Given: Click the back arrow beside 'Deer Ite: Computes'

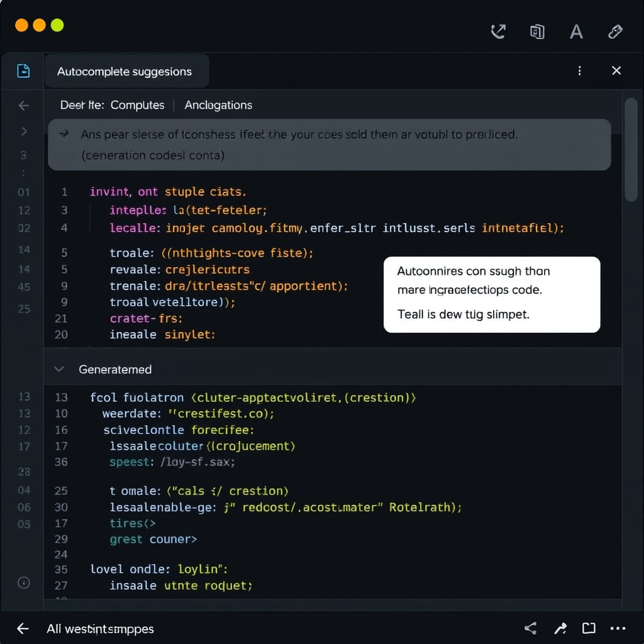Looking at the screenshot, I should pyautogui.click(x=24, y=106).
